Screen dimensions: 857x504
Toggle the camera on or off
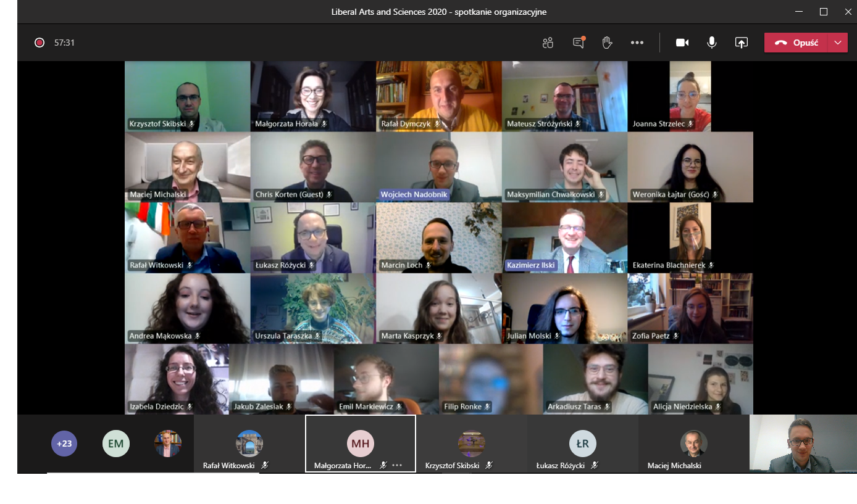[682, 43]
